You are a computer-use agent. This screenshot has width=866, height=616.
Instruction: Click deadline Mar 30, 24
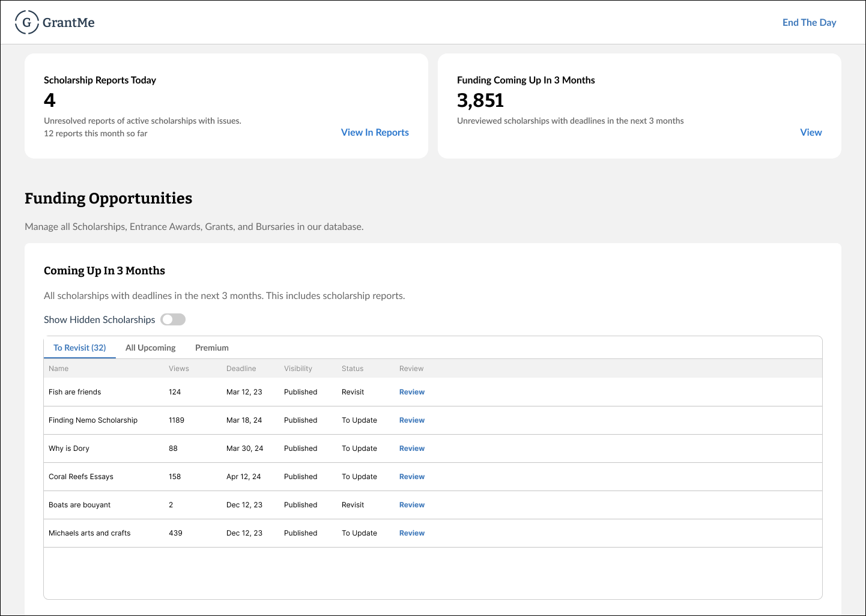(244, 448)
